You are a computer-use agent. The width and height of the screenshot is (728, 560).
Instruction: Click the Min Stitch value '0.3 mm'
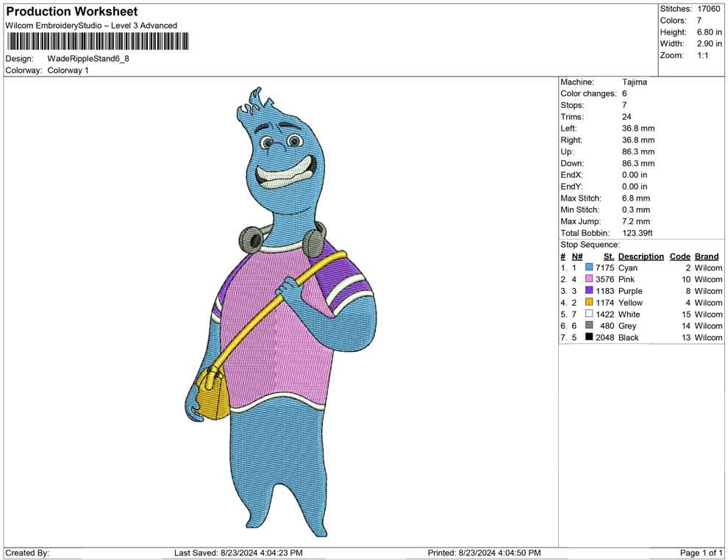pos(635,209)
